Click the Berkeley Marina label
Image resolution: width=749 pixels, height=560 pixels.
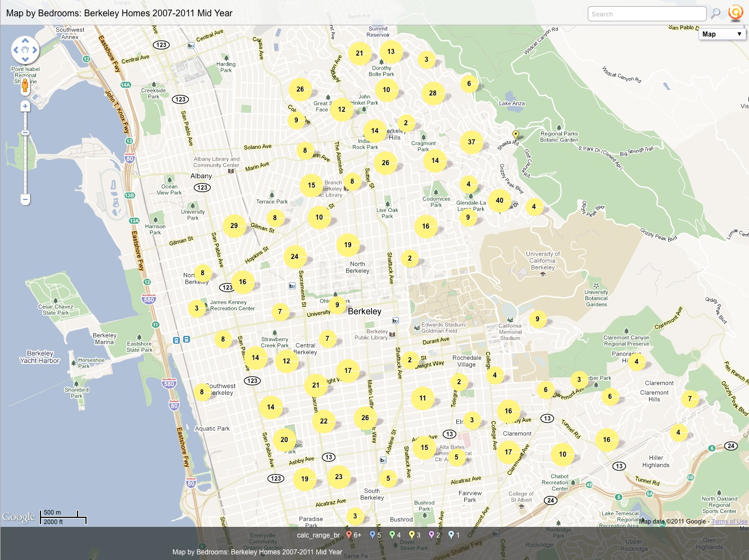105,339
